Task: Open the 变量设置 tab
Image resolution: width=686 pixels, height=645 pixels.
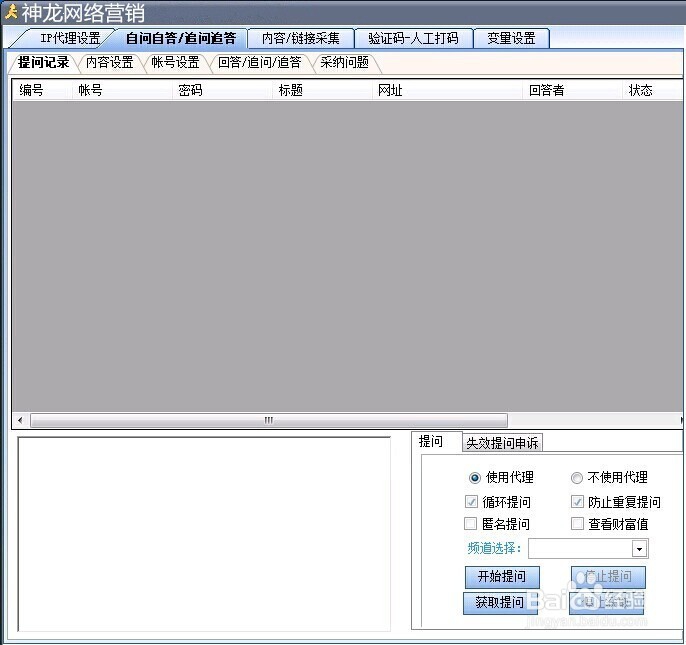Action: [511, 38]
